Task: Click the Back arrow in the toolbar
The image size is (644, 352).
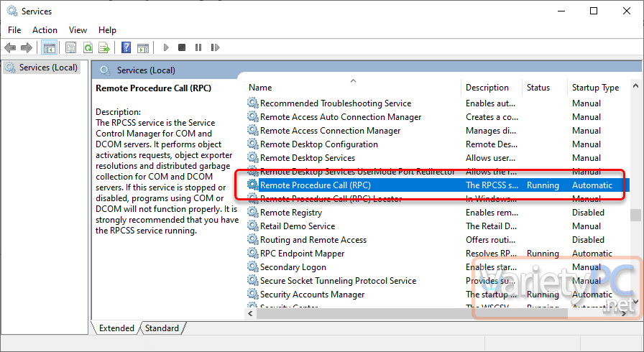Action: [x=10, y=47]
